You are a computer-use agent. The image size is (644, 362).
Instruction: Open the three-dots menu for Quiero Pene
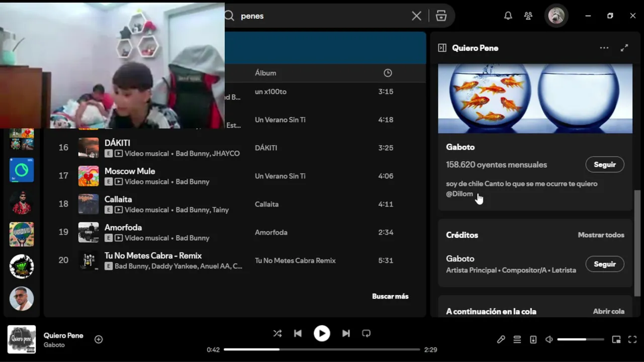tap(604, 48)
